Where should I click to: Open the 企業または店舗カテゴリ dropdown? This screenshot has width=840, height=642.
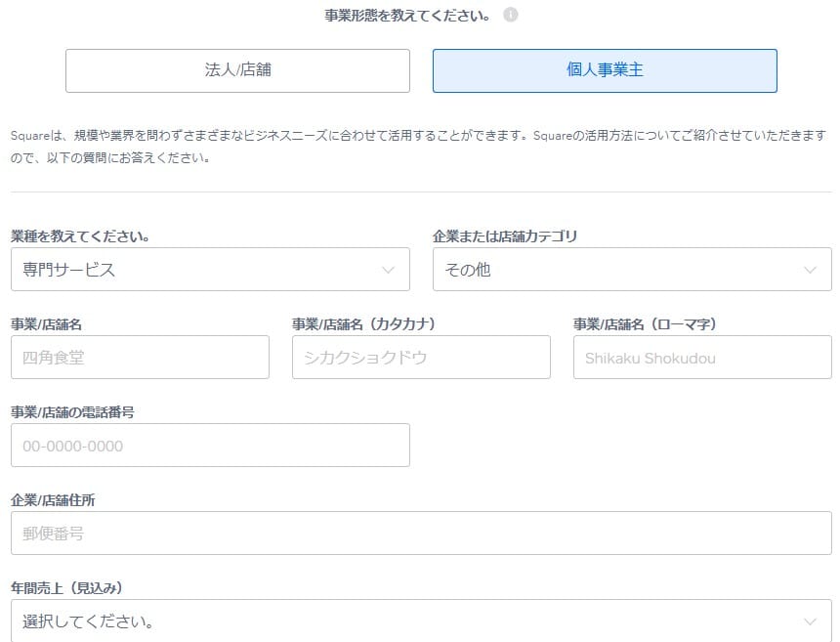point(631,269)
